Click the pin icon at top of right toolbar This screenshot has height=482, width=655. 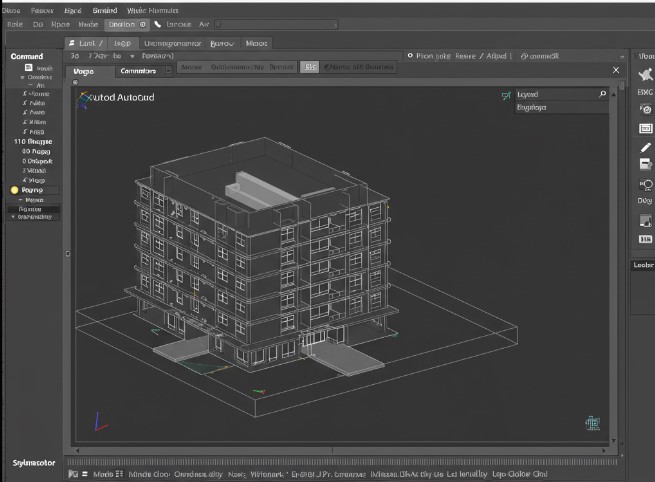(645, 74)
